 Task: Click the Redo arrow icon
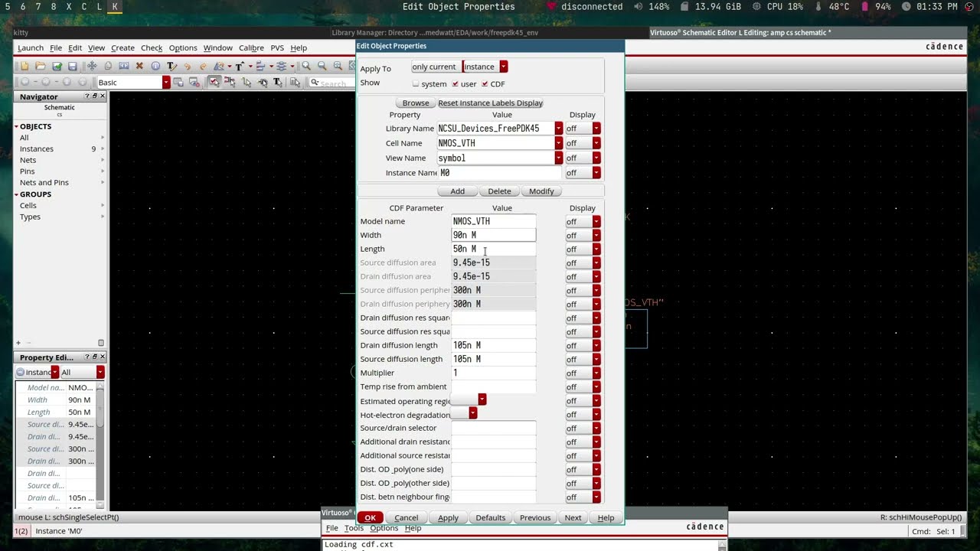pyautogui.click(x=204, y=67)
